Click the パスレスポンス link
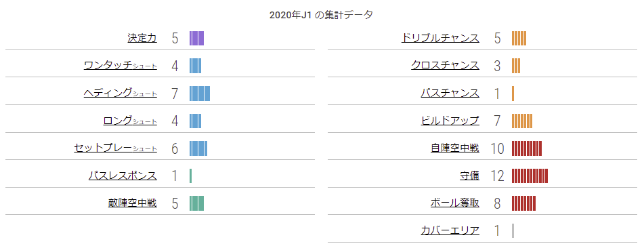644x246 pixels. point(123,176)
